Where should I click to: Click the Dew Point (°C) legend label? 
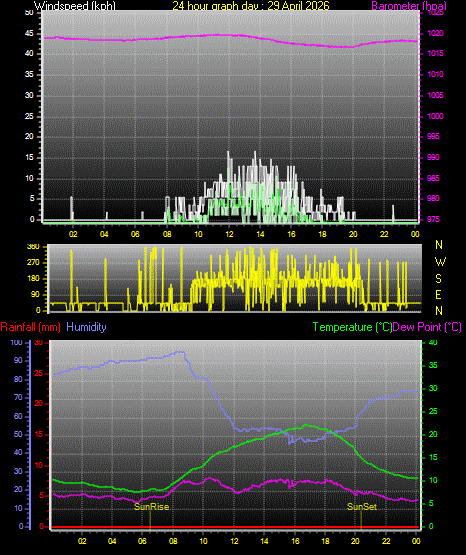coord(427,327)
